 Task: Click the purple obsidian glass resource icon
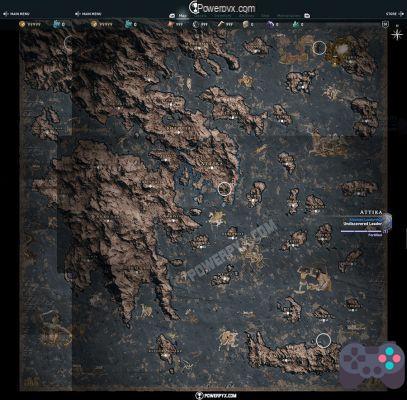[x=270, y=24]
